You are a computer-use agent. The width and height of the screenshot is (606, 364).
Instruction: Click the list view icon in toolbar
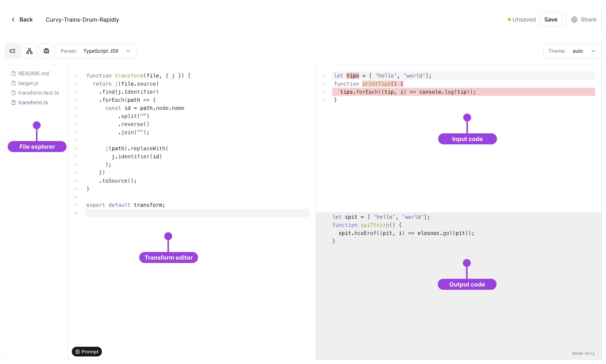pos(12,51)
